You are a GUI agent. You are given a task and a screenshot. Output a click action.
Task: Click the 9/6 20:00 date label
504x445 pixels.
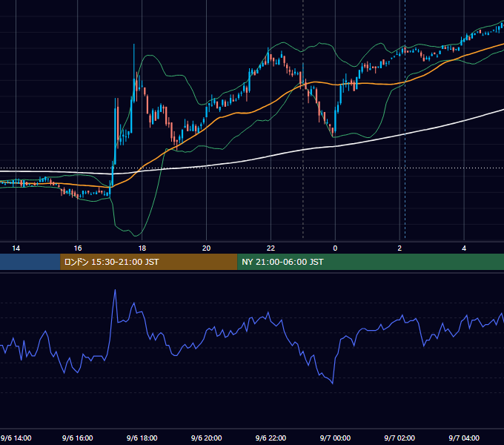point(206,438)
